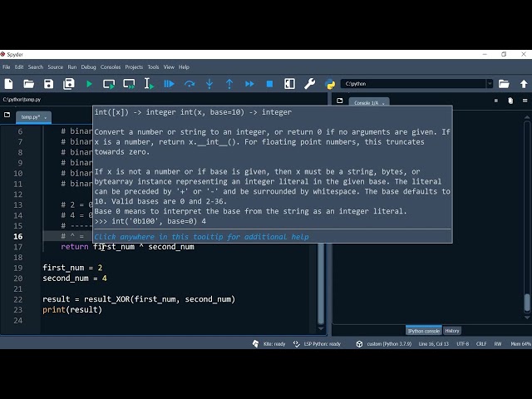Viewport: 532px width, 399px height.
Task: Open Preferences wrench icon
Action: pos(309,84)
